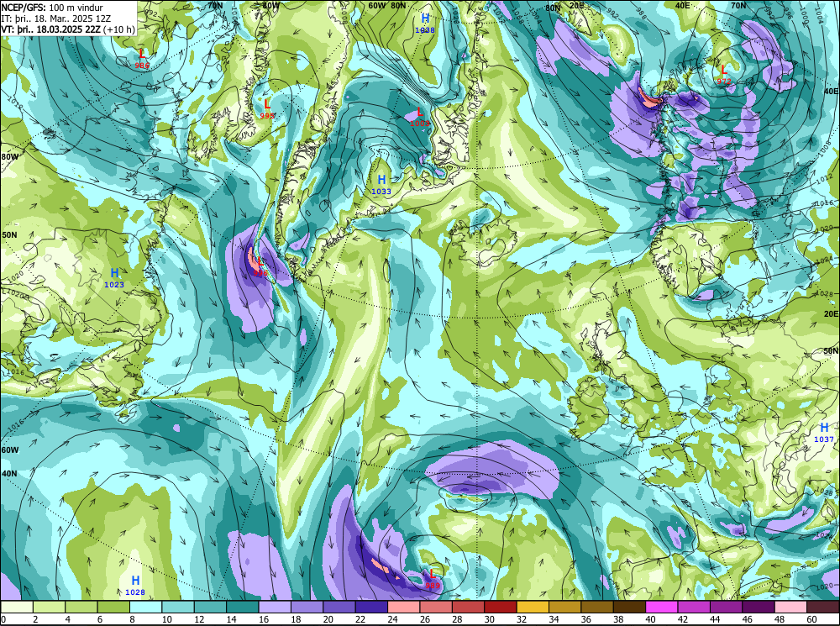Click the 40N latitude label

click(9, 474)
